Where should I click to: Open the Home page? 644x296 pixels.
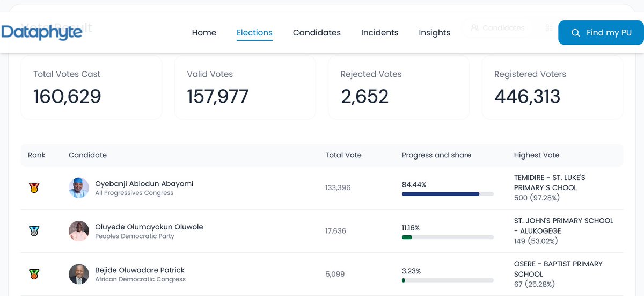(204, 33)
